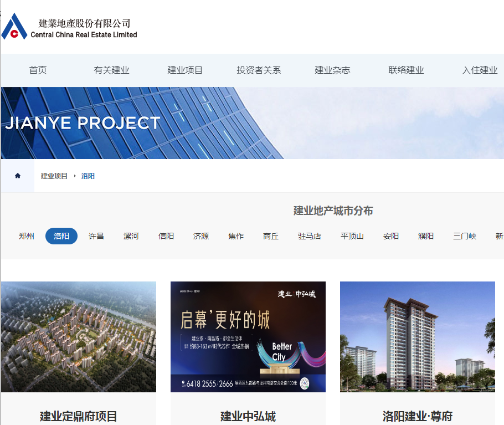
Task: Click the 建业项目 breadcrumb link
Action: 54,176
